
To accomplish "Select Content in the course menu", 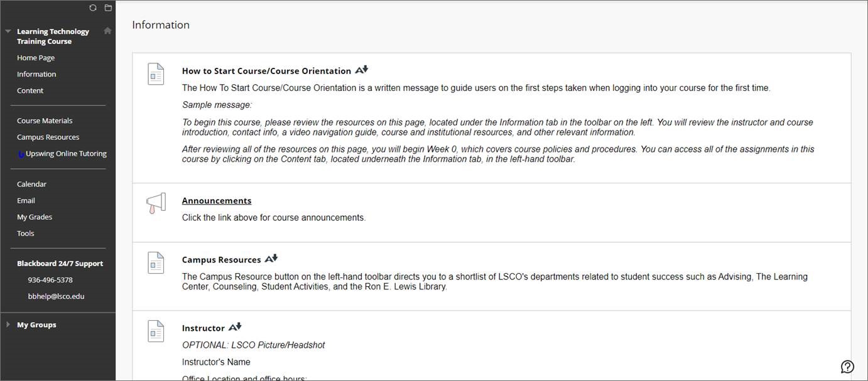I will 30,90.
